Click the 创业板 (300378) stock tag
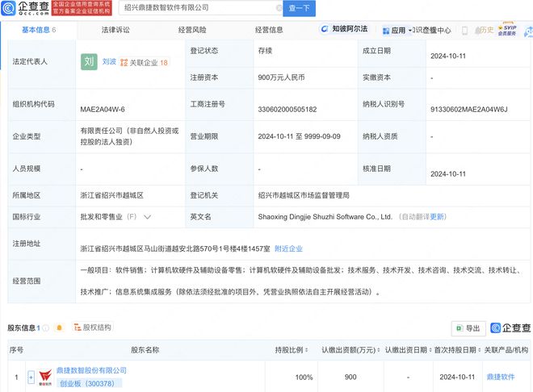The height and width of the screenshot is (392, 533). pos(87,383)
